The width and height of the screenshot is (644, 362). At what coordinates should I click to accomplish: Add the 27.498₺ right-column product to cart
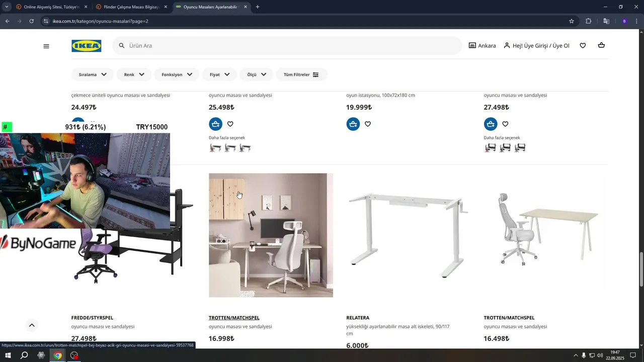[491, 124]
